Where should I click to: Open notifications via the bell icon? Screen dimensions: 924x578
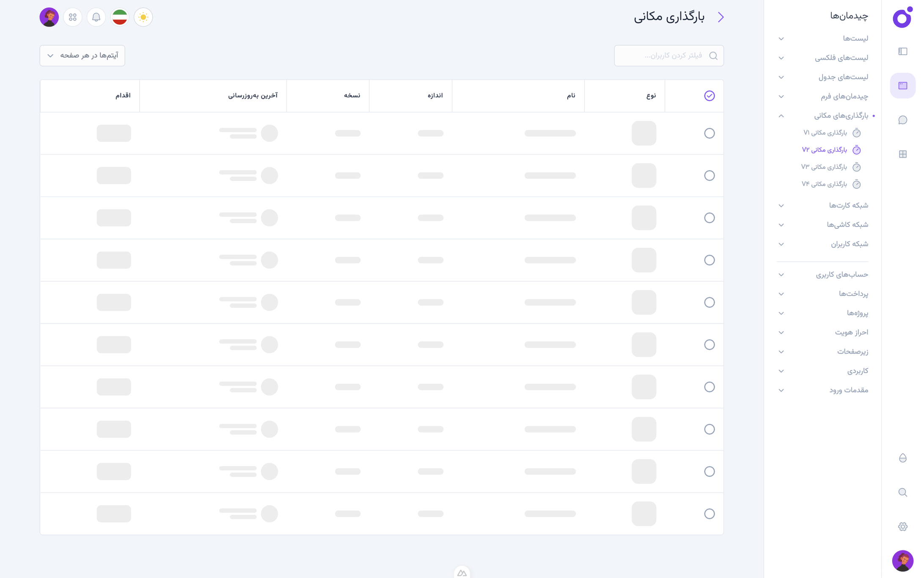coord(96,17)
